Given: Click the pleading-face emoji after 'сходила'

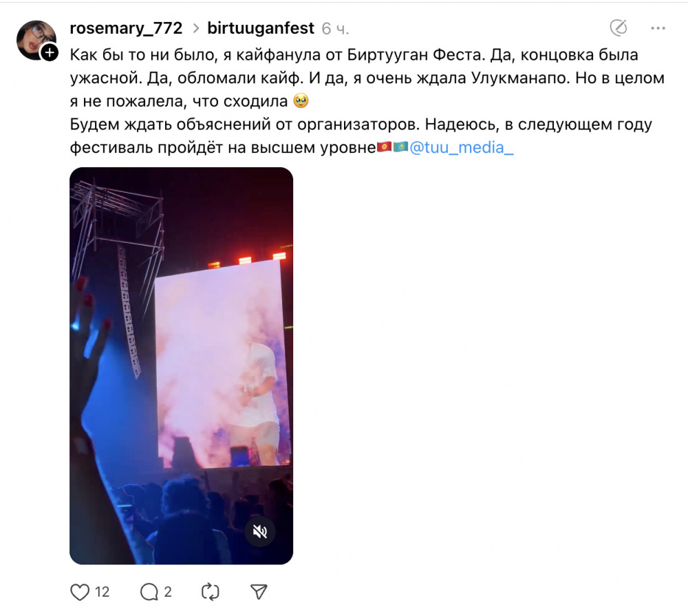Looking at the screenshot, I should [x=301, y=101].
